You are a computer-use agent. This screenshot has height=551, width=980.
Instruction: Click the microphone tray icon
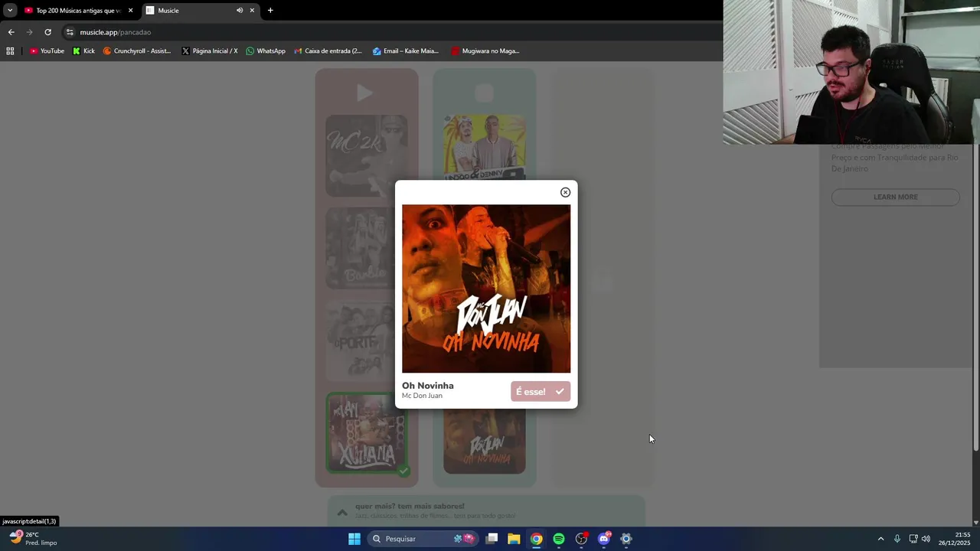pyautogui.click(x=897, y=539)
